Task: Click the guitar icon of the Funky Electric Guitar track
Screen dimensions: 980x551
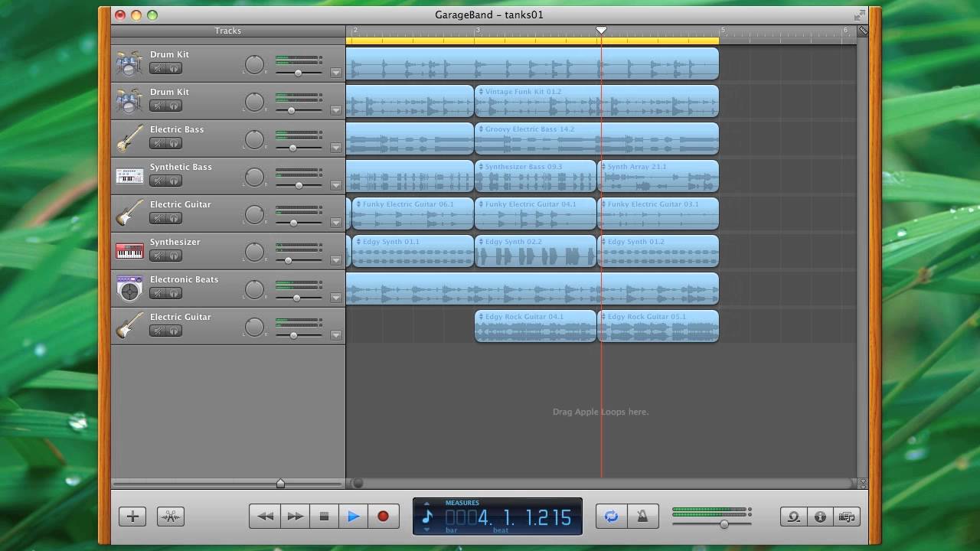Action: (x=129, y=214)
